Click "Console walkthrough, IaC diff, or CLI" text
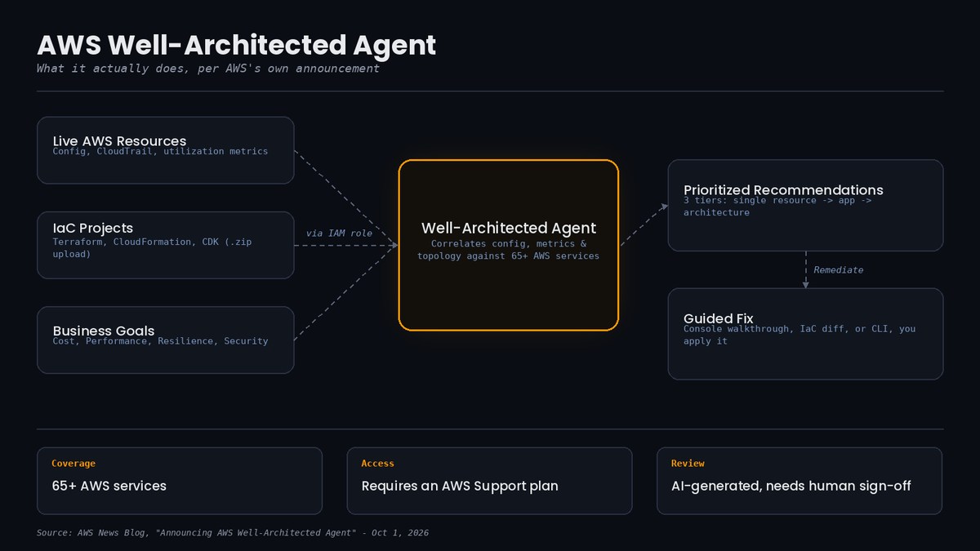980x551 pixels. pos(800,335)
